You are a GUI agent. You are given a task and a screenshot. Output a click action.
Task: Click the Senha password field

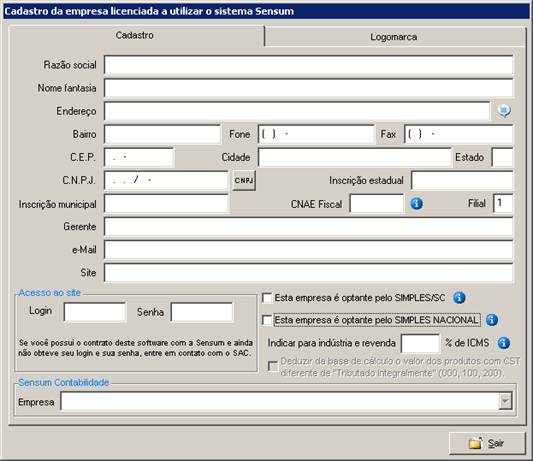pos(202,311)
